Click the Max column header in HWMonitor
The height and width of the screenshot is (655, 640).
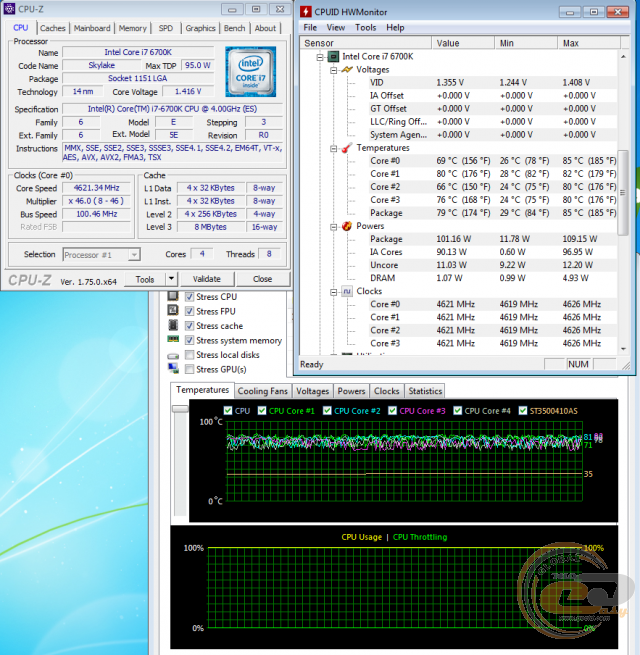click(589, 43)
